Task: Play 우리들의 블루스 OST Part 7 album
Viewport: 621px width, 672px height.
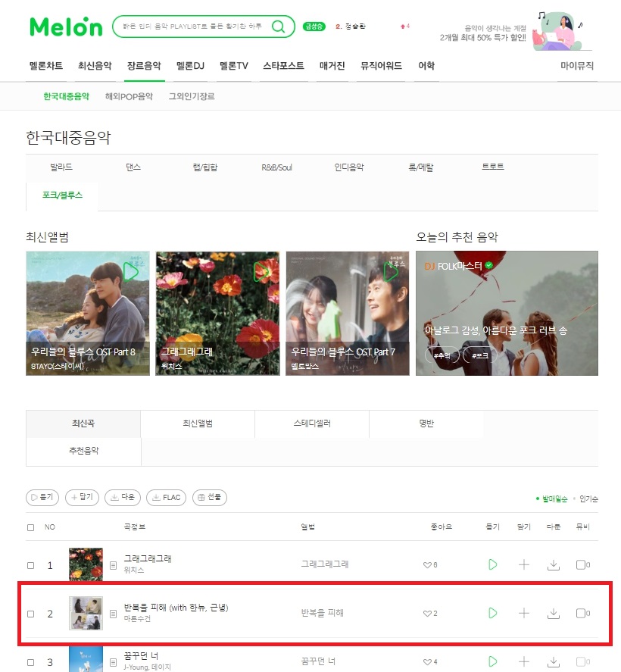Action: [x=391, y=271]
